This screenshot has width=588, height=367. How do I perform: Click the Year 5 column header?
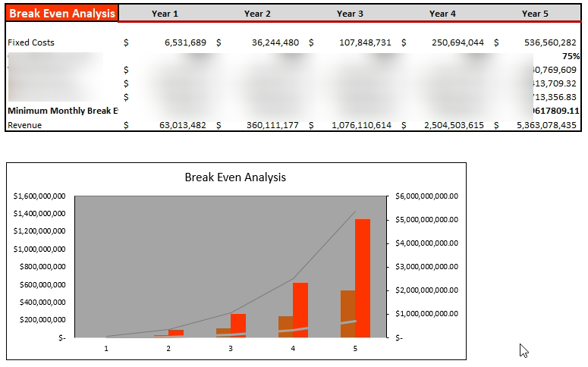click(x=535, y=14)
